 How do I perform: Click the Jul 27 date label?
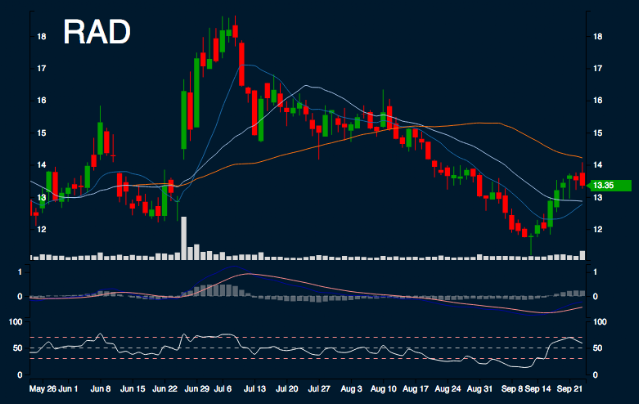coord(319,389)
